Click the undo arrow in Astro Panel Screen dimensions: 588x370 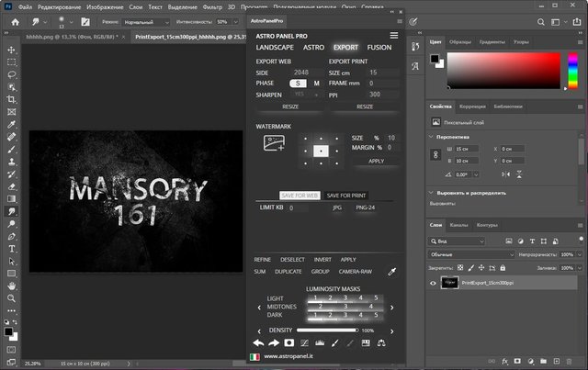coord(258,342)
